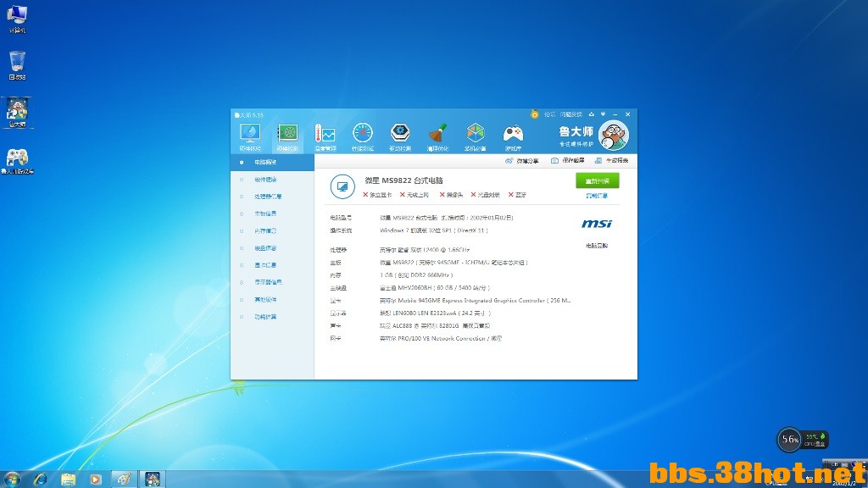Open 装机必备 essential software box icon
Viewport: 868px width, 488px height.
[x=475, y=136]
